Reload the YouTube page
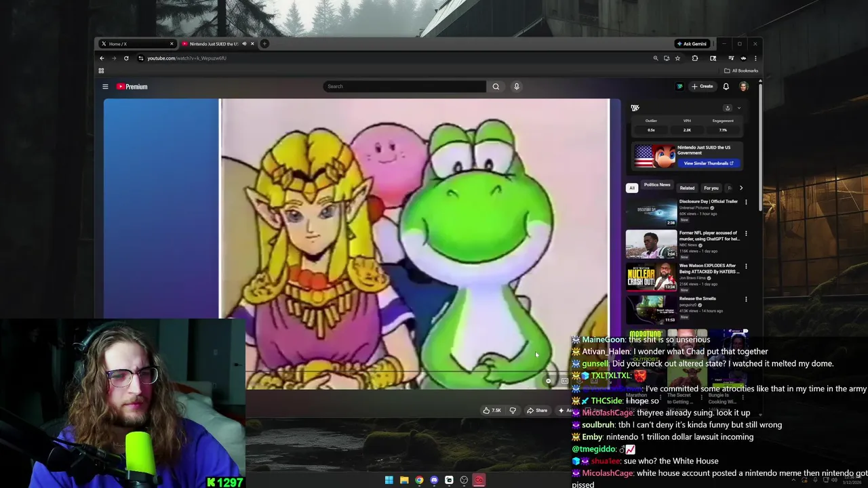Viewport: 868px width, 488px height. coord(126,58)
